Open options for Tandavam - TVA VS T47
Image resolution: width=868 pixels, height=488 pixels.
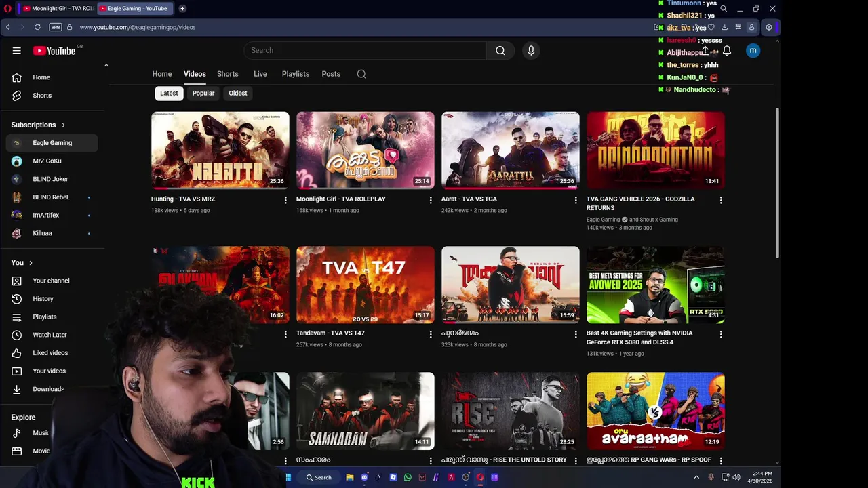click(x=431, y=334)
